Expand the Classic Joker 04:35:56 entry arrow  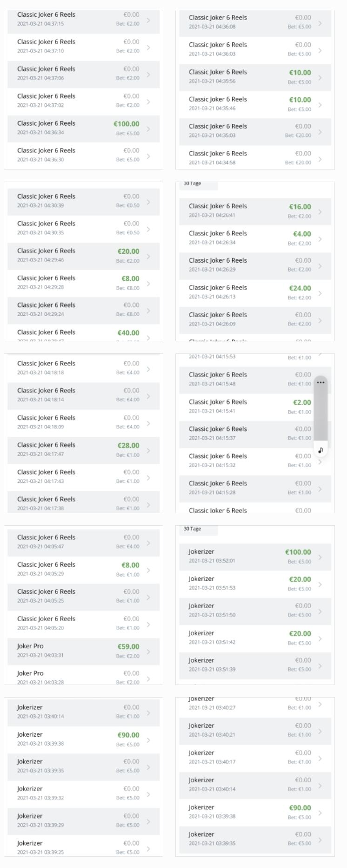(320, 77)
